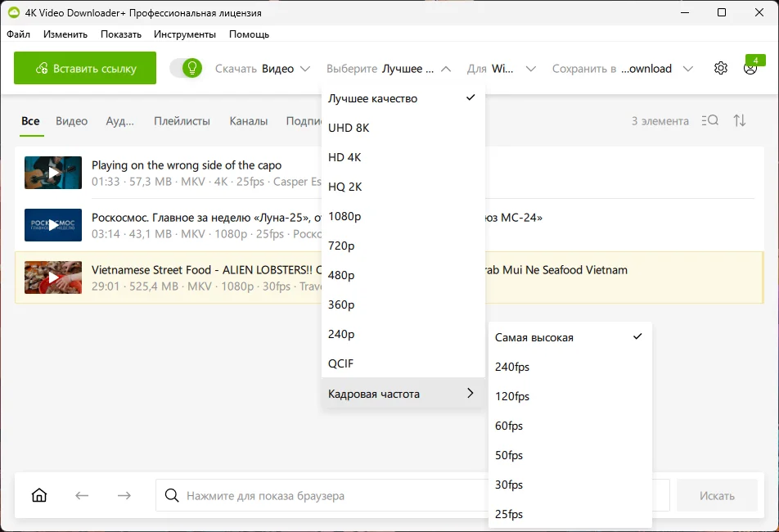Expand the Кадровая частота submenu
Viewport: 779px width, 532px height.
coord(403,394)
